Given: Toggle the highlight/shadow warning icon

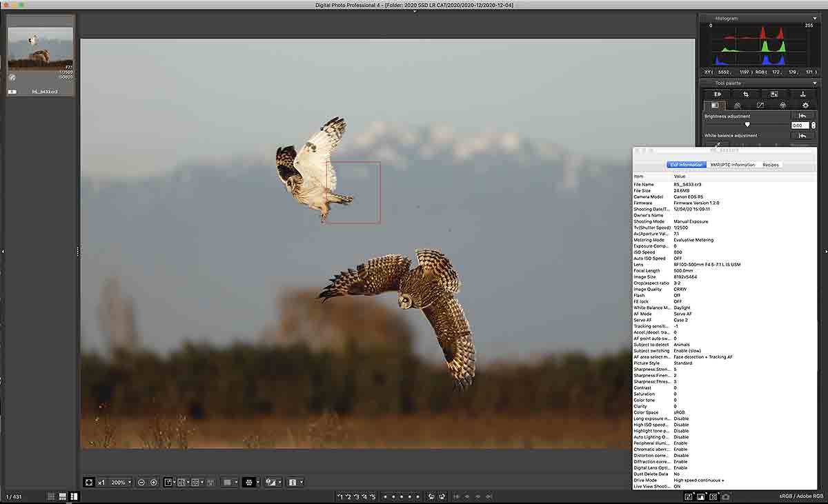Looking at the screenshot, I should (270, 483).
